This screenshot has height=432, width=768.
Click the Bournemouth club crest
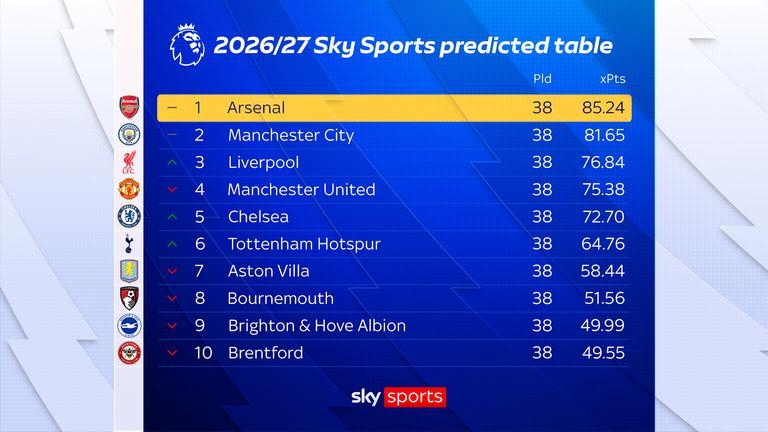click(129, 298)
